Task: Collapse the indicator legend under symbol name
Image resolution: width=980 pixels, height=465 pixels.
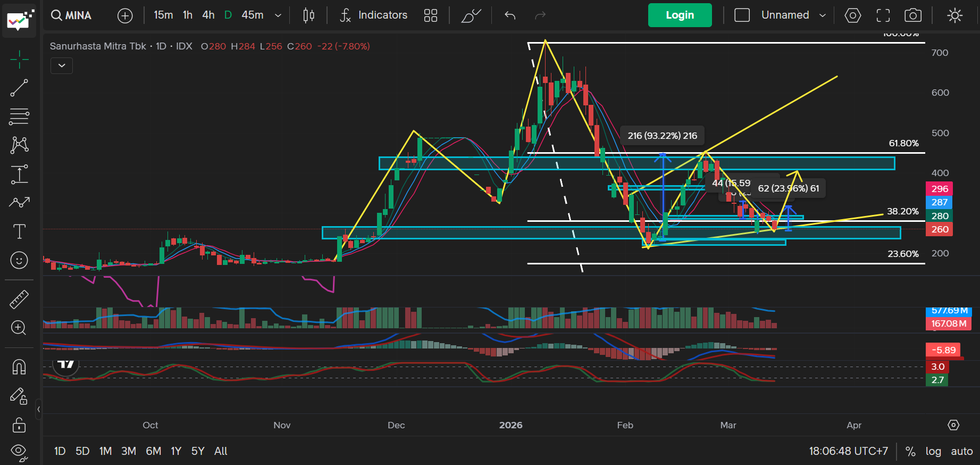Action: (62, 65)
